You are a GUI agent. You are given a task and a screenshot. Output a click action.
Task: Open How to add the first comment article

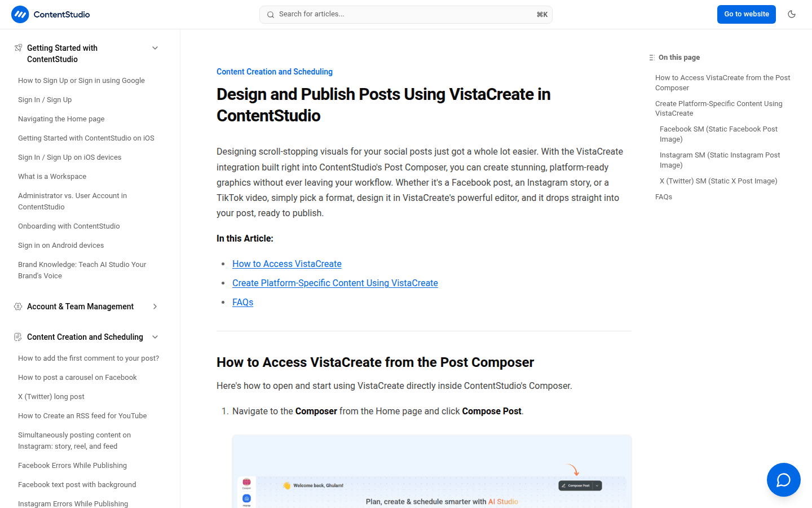tap(89, 358)
